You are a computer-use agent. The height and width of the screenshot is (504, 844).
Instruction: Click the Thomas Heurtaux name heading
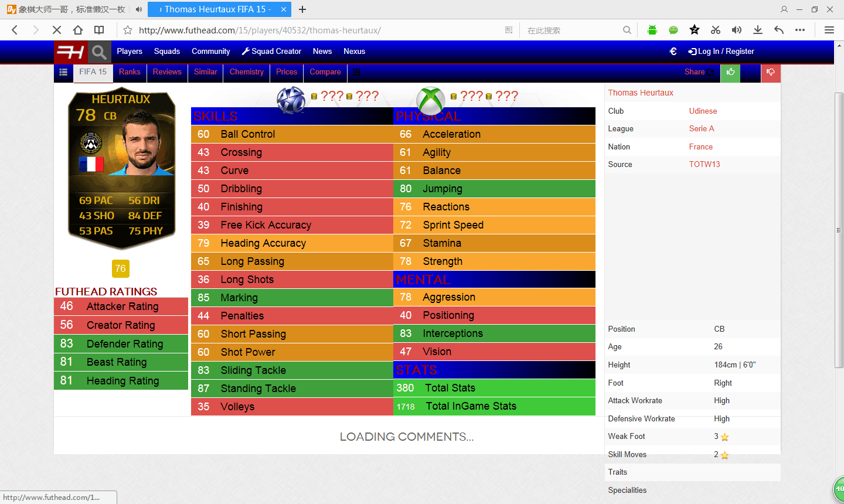[x=641, y=93]
